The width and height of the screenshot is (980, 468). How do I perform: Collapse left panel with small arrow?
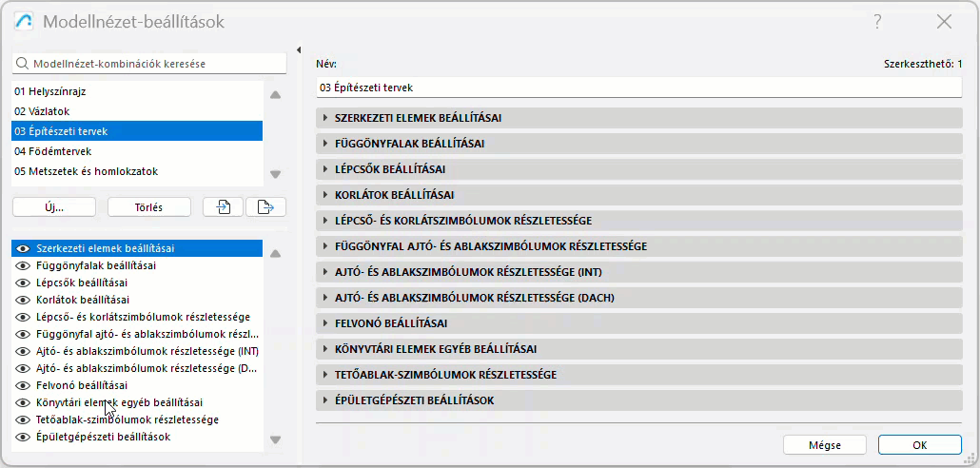pyautogui.click(x=299, y=49)
